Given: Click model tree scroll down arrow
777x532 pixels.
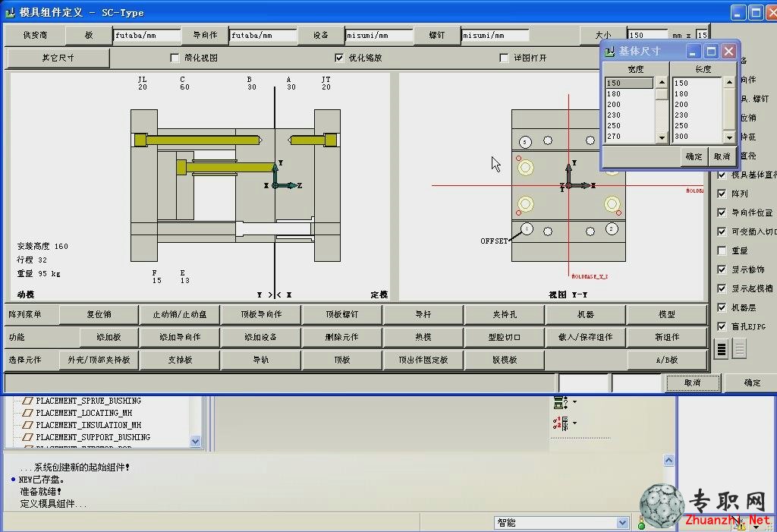Looking at the screenshot, I should 195,441.
